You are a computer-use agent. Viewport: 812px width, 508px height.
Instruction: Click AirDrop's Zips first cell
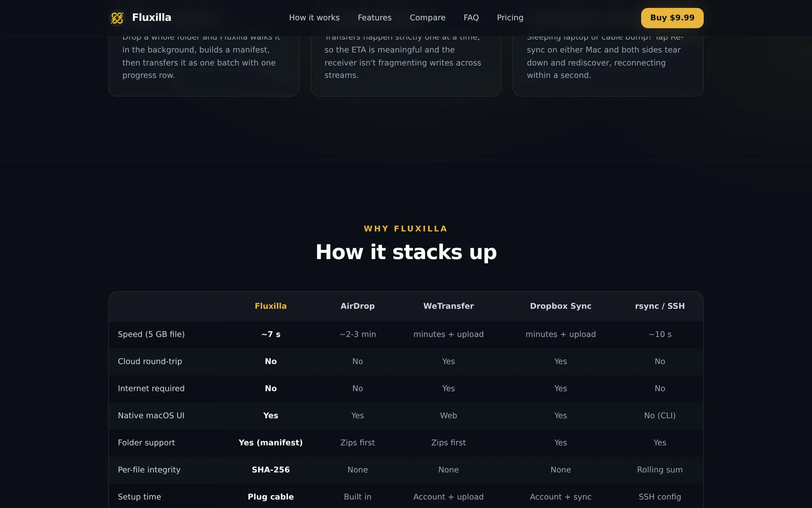(x=357, y=443)
